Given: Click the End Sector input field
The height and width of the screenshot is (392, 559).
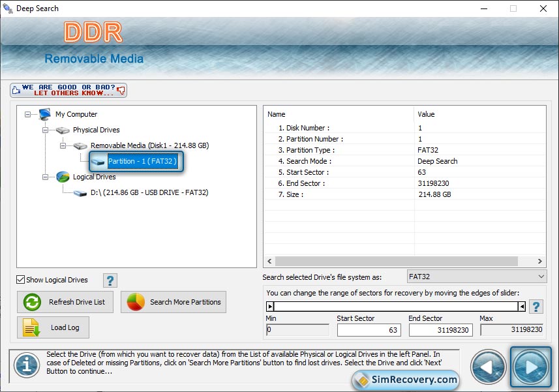Looking at the screenshot, I should tap(441, 330).
